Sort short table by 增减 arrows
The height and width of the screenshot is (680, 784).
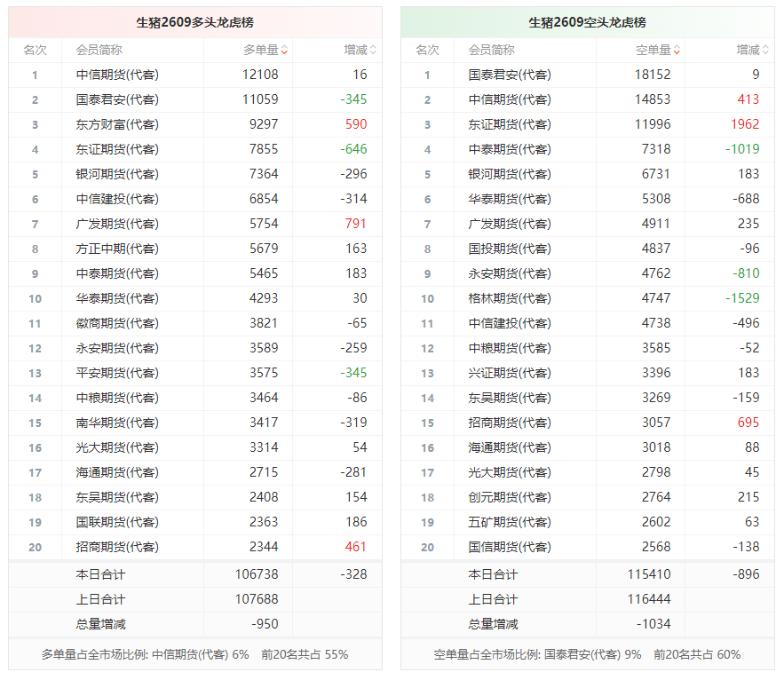765,50
